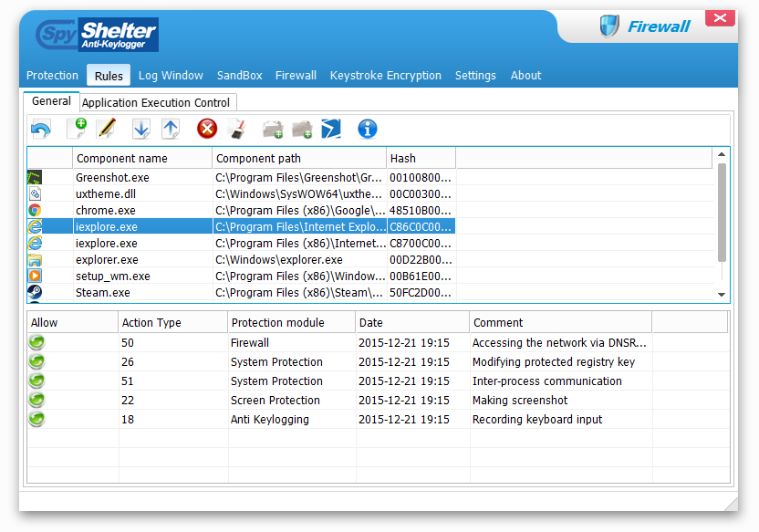Sort by the Component path column header
759x532 pixels.
click(x=299, y=158)
